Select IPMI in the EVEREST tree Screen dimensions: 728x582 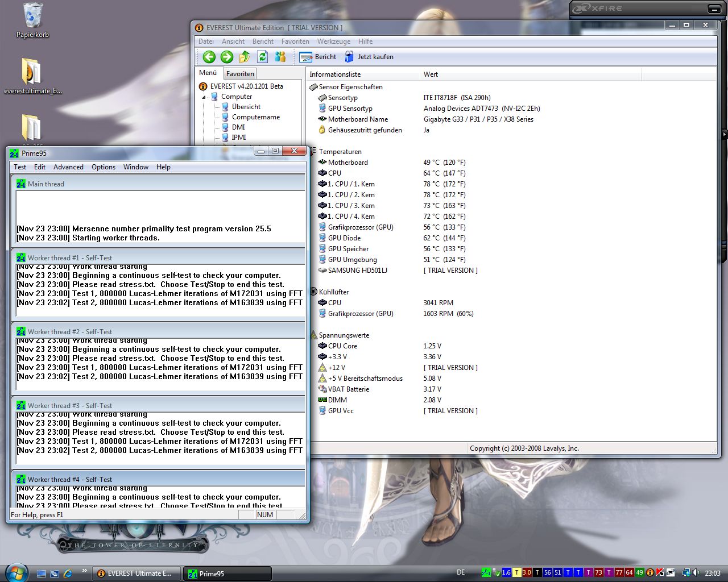click(x=239, y=138)
